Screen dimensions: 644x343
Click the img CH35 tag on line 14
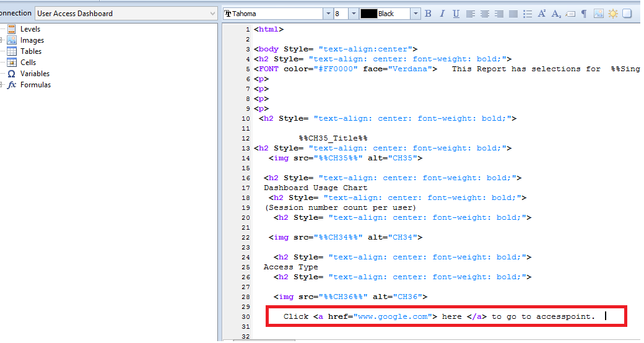tap(346, 158)
